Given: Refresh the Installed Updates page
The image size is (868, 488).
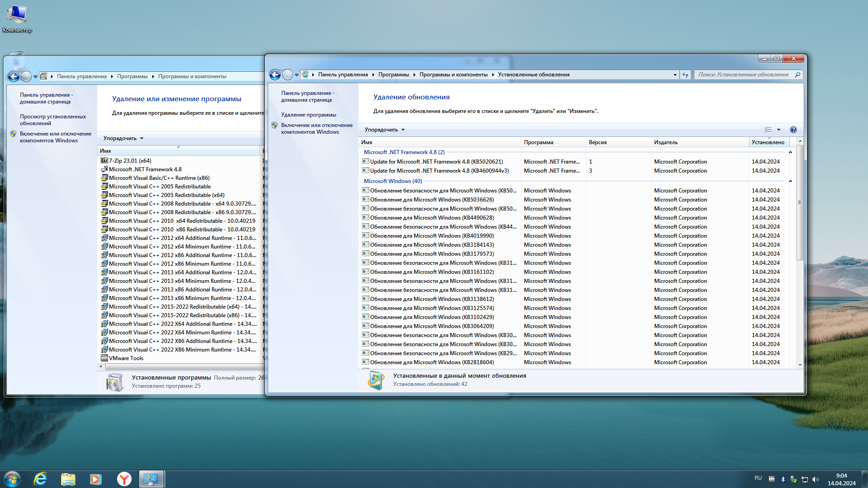Looking at the screenshot, I should click(686, 75).
